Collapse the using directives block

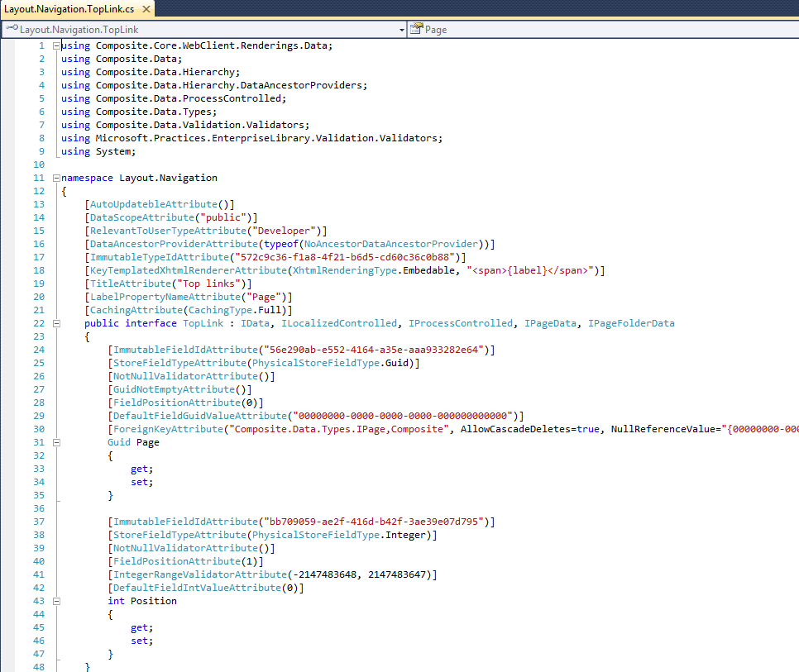pos(55,45)
